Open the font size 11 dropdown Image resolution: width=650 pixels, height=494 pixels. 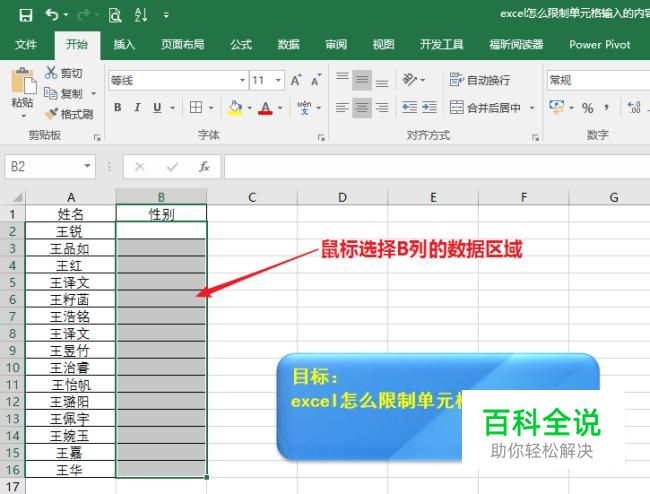(278, 80)
